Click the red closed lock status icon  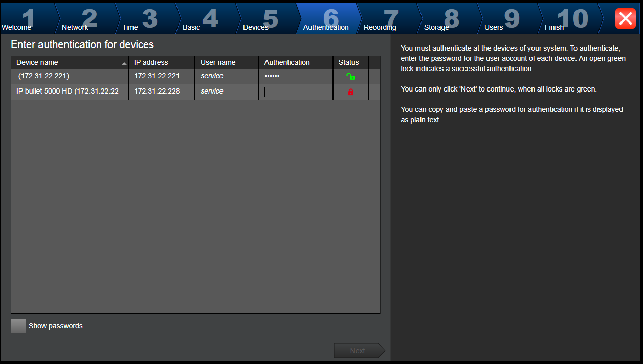pyautogui.click(x=351, y=92)
